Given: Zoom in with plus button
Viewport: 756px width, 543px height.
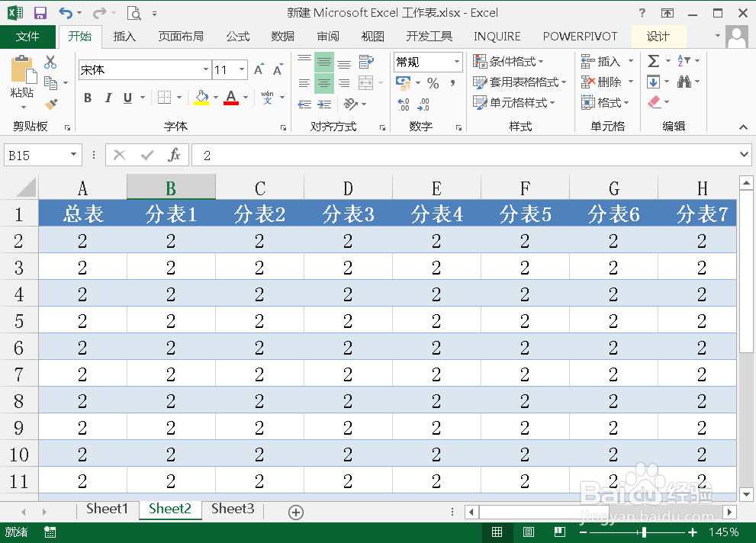Looking at the screenshot, I should [x=693, y=532].
